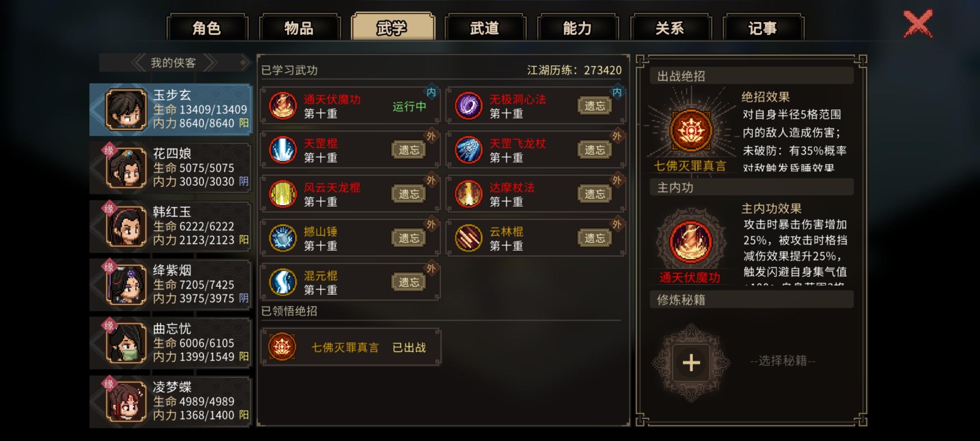The width and height of the screenshot is (980, 441).
Task: Click the 天罡飞龙杖 skill icon
Action: pos(468,150)
